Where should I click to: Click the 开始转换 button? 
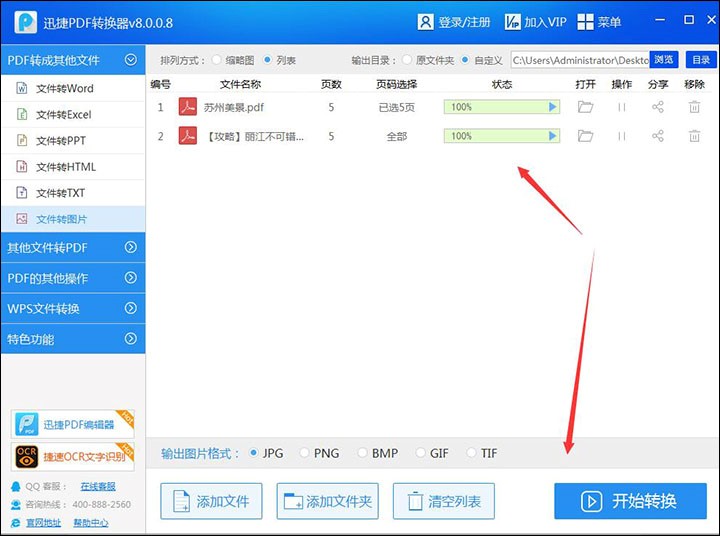pyautogui.click(x=630, y=501)
